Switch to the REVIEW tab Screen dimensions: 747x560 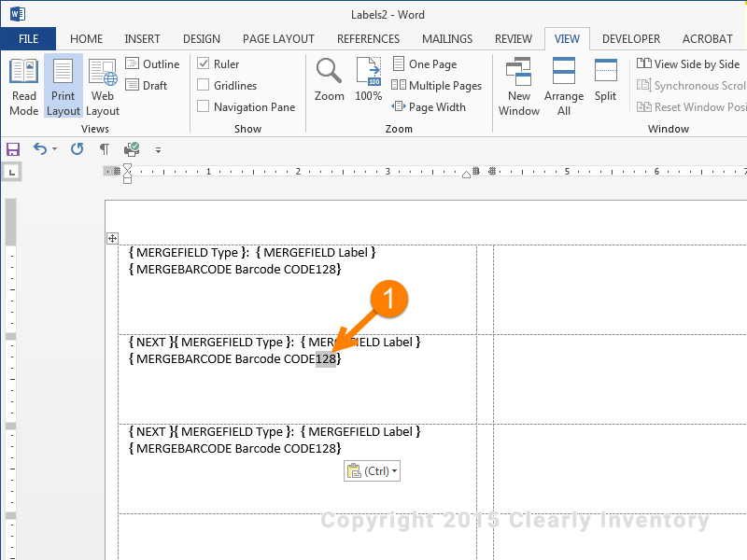(x=514, y=38)
